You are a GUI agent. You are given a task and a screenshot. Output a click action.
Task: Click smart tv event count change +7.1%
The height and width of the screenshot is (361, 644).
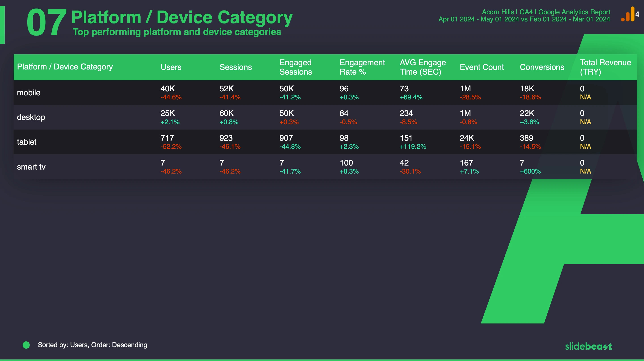click(x=469, y=171)
